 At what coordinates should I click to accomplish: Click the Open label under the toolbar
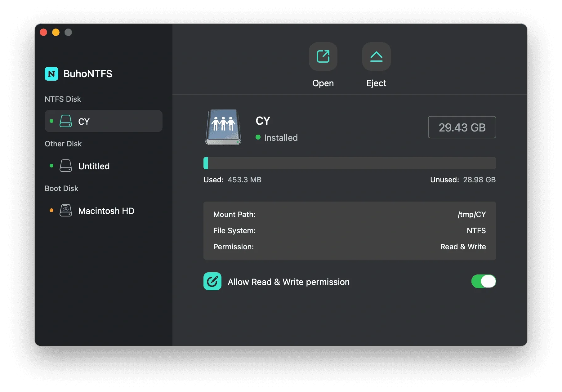point(323,83)
